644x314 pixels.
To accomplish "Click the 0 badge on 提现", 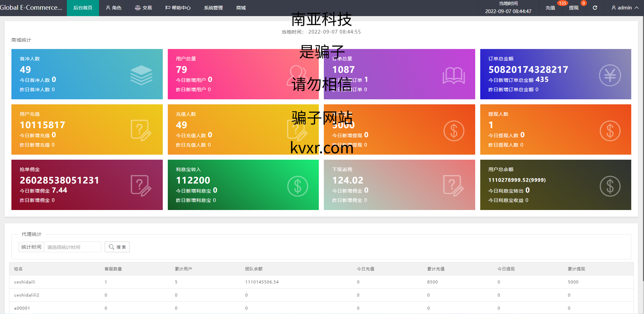I will point(584,3).
